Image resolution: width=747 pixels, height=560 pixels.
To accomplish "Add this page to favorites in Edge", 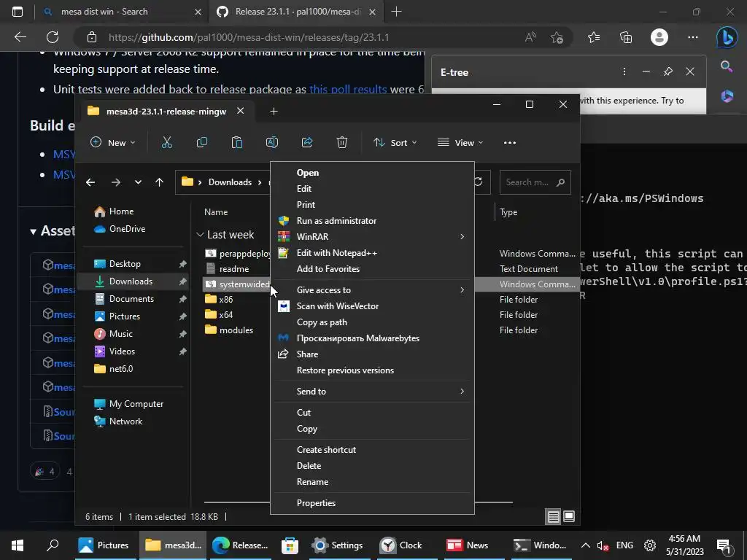I will point(557,37).
